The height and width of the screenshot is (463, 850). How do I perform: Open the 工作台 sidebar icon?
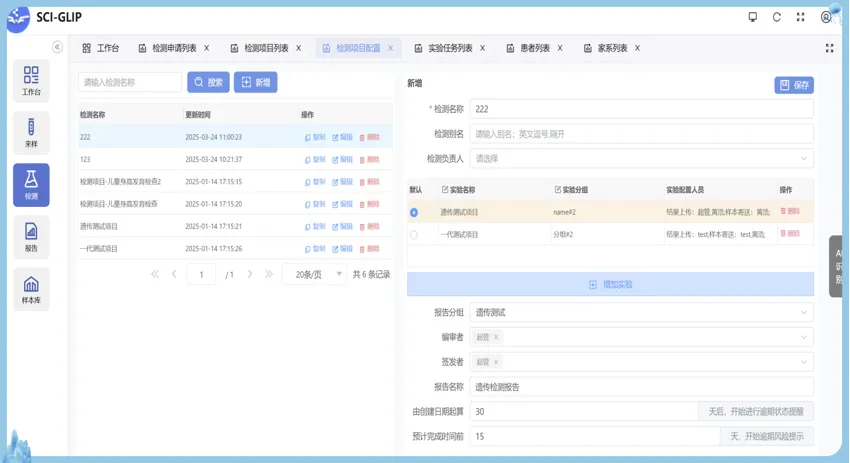31,81
